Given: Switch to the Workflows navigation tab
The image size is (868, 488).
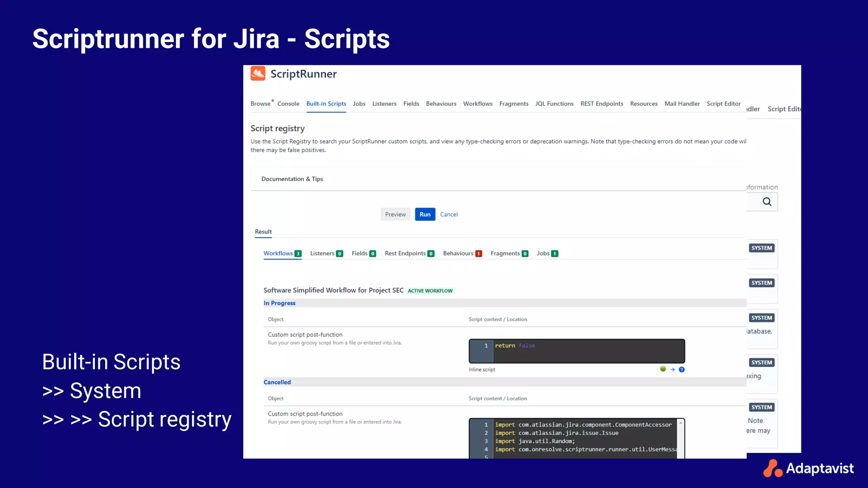Looking at the screenshot, I should 478,104.
